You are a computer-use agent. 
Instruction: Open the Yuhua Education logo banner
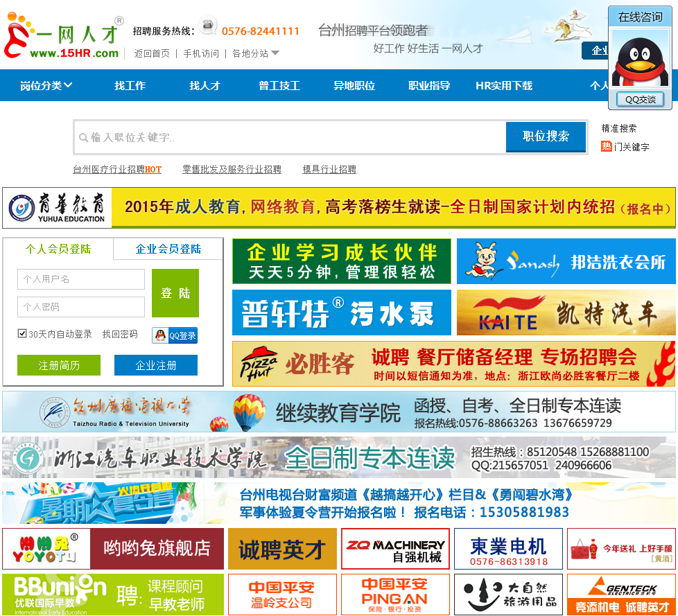pos(338,207)
